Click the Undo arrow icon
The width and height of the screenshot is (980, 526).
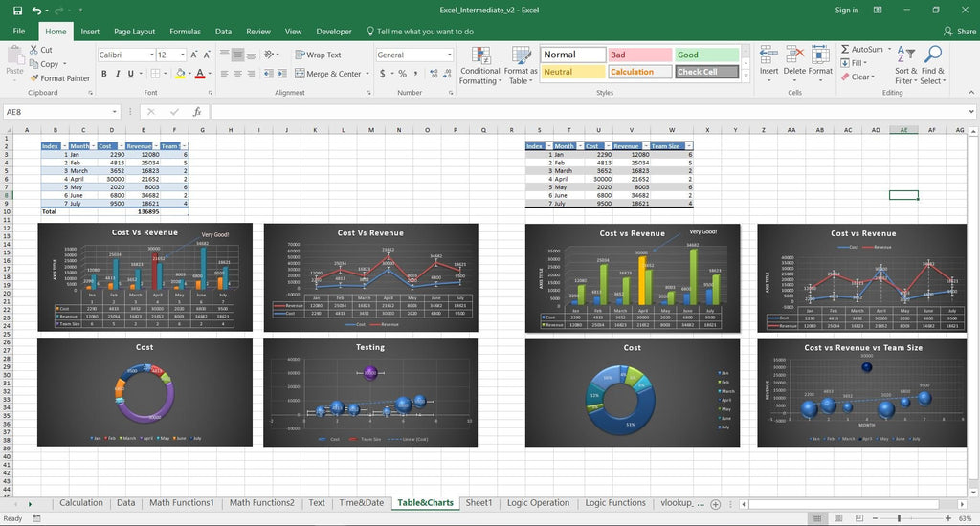coord(37,11)
